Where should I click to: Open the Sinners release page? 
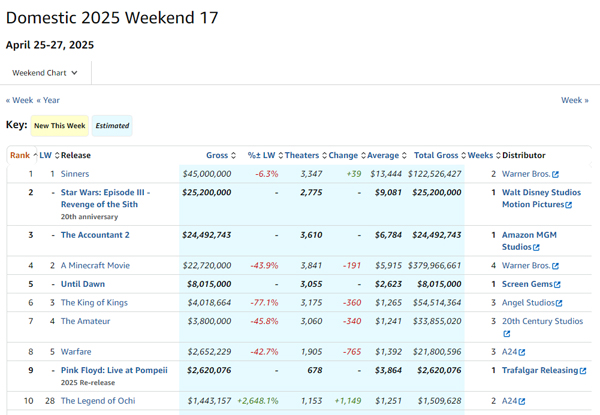[75, 174]
